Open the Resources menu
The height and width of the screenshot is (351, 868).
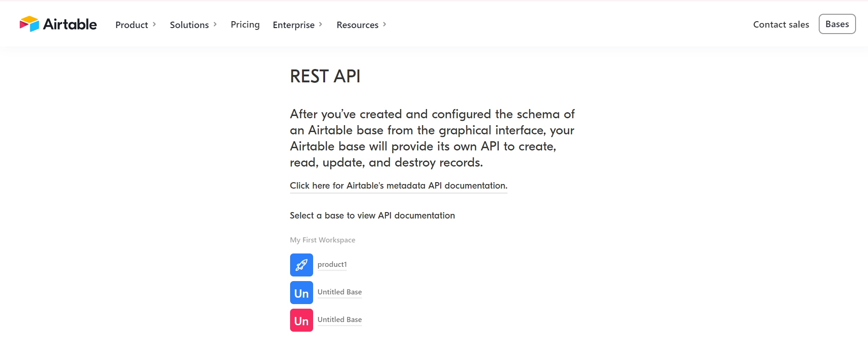(x=357, y=25)
